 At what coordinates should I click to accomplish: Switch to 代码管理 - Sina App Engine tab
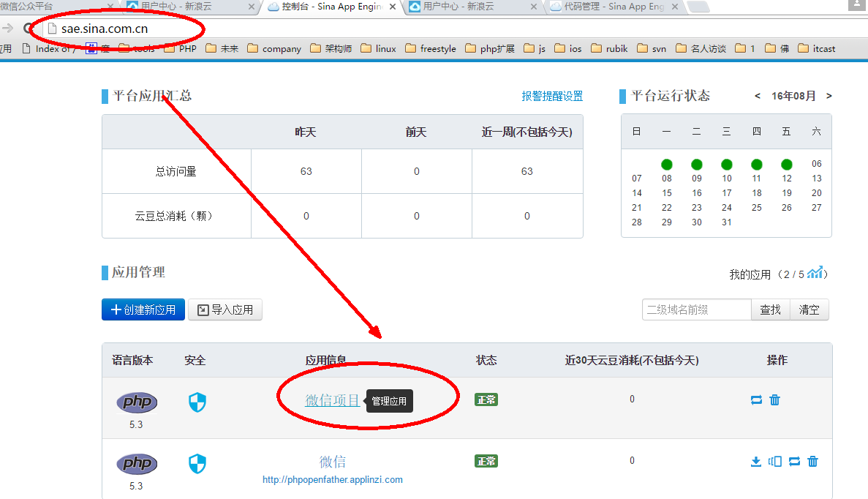coord(613,7)
